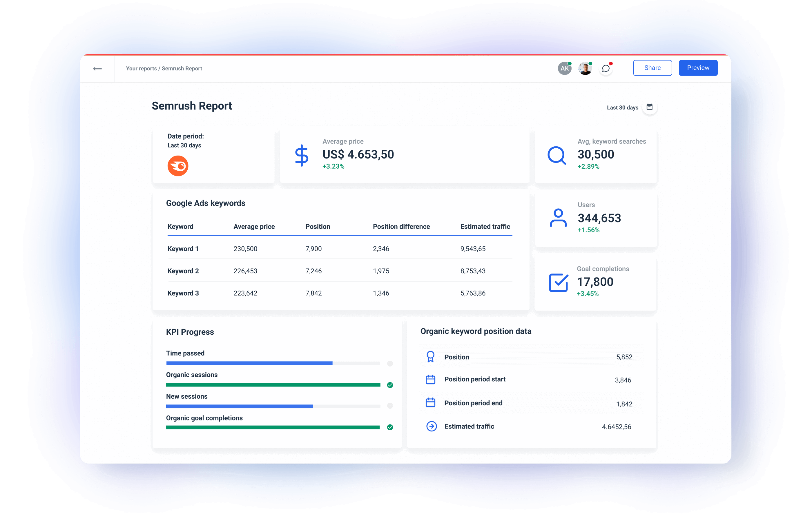Screen dimensions: 812x525
Task: Click the calendar icon beside Position period end
Action: click(431, 403)
